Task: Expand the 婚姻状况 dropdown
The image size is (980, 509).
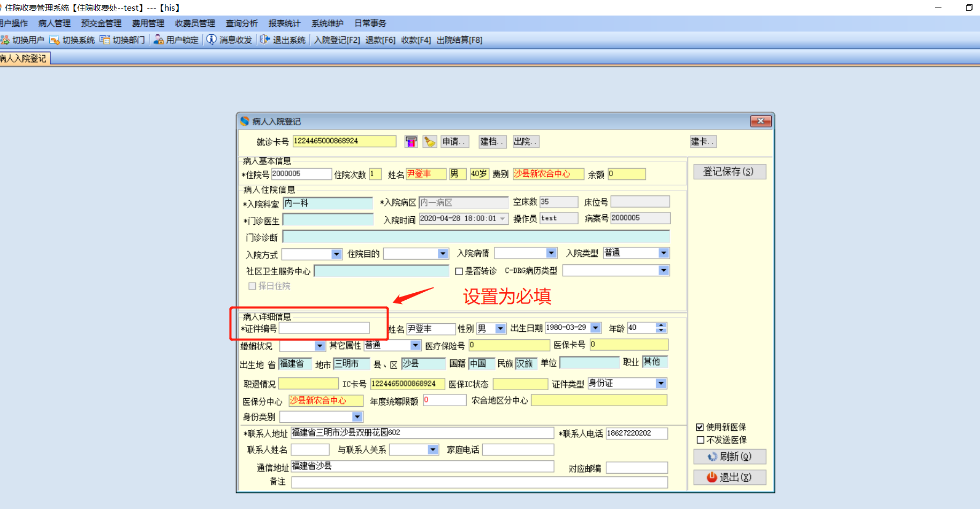Action: point(320,346)
